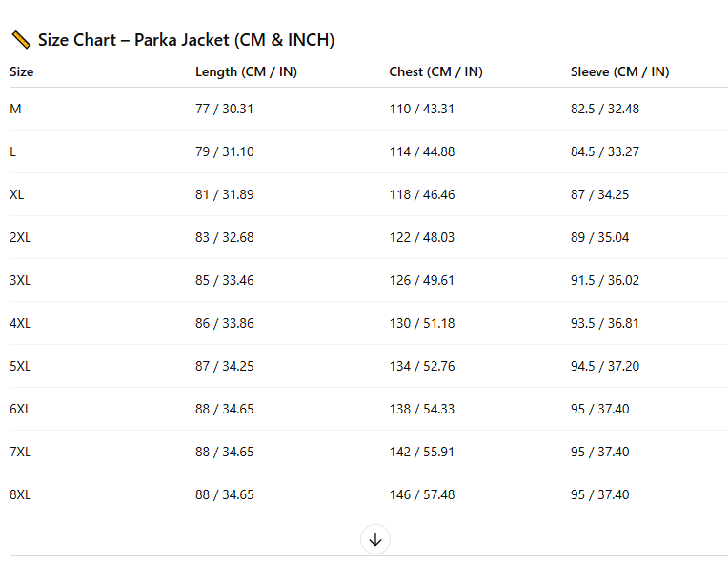The height and width of the screenshot is (564, 728).
Task: Click the 8XL size row label
Action: (20, 494)
